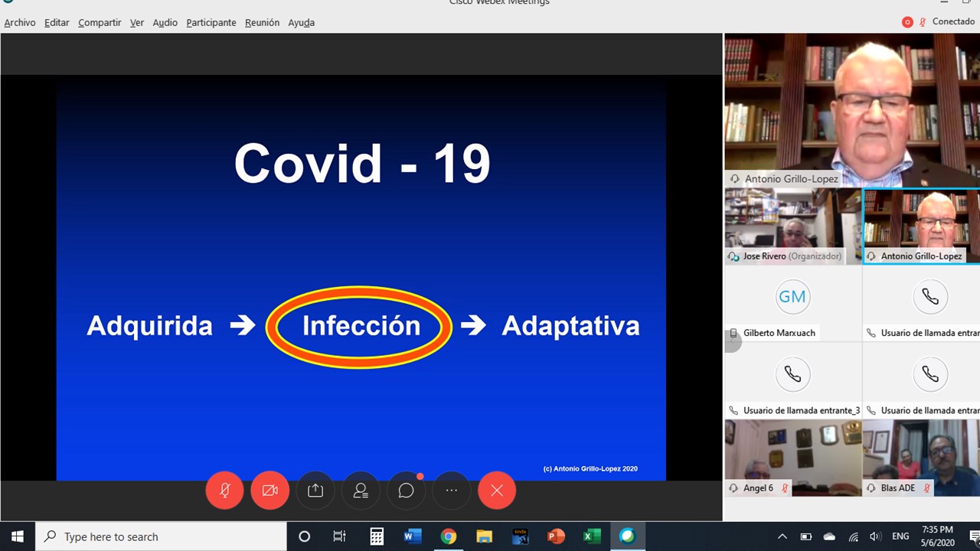Click the Conectado status label
The height and width of the screenshot is (551, 980).
coord(953,21)
